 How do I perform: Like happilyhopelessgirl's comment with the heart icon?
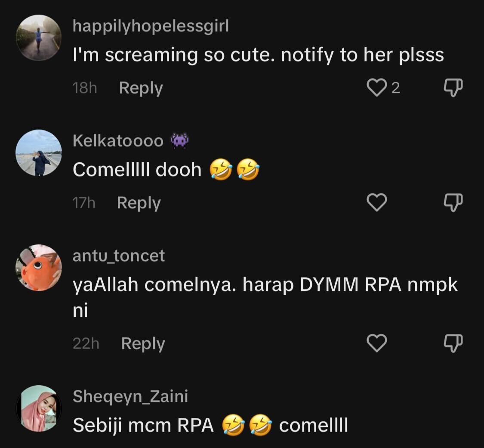point(376,88)
